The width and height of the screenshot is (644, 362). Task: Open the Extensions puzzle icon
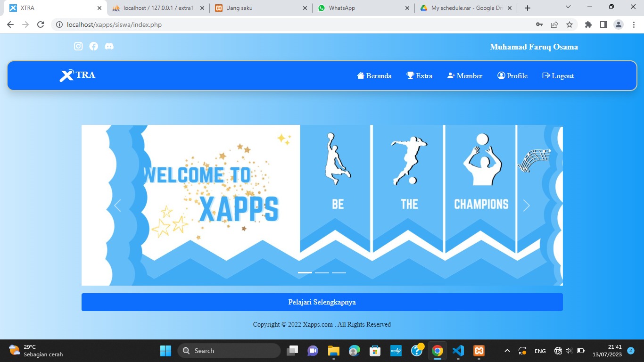pyautogui.click(x=588, y=25)
